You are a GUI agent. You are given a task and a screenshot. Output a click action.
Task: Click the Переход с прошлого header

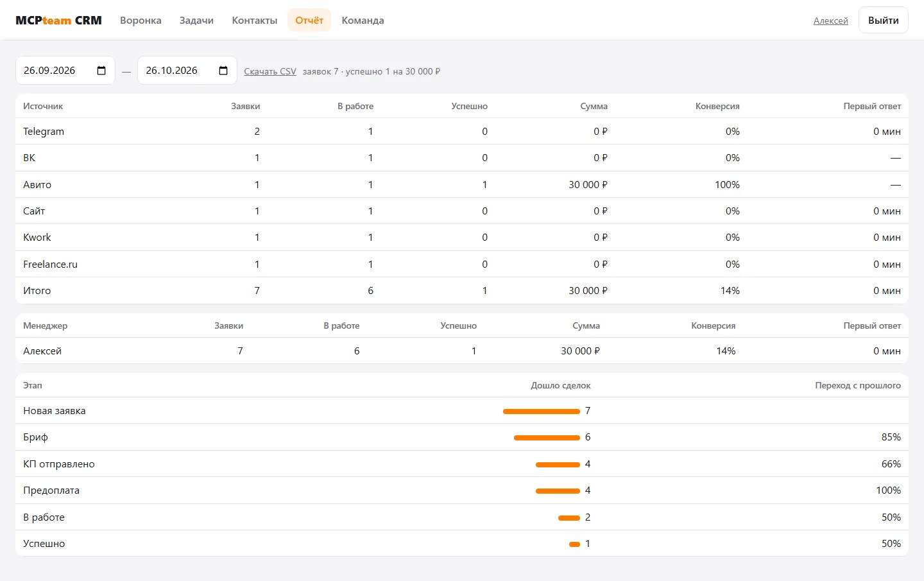[858, 386]
